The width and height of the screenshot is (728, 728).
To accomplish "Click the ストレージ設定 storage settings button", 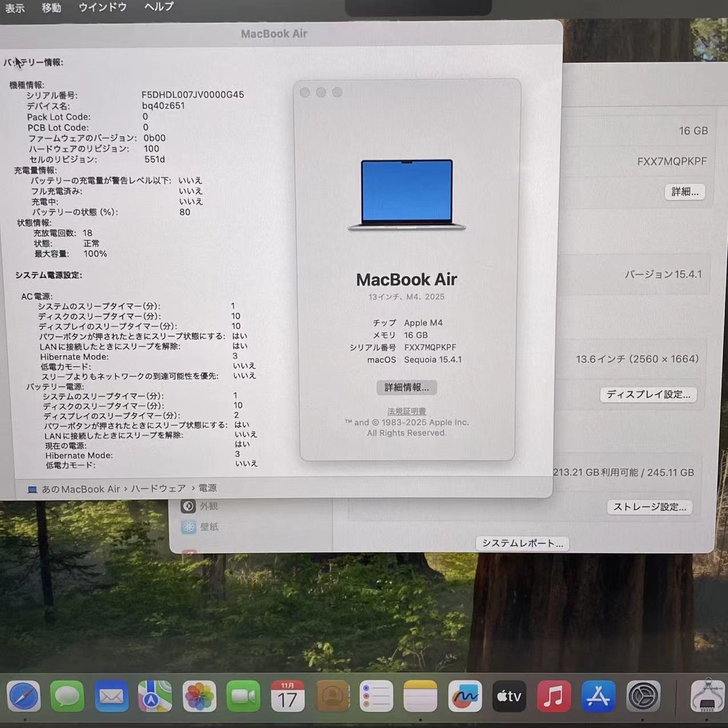I will point(649,507).
